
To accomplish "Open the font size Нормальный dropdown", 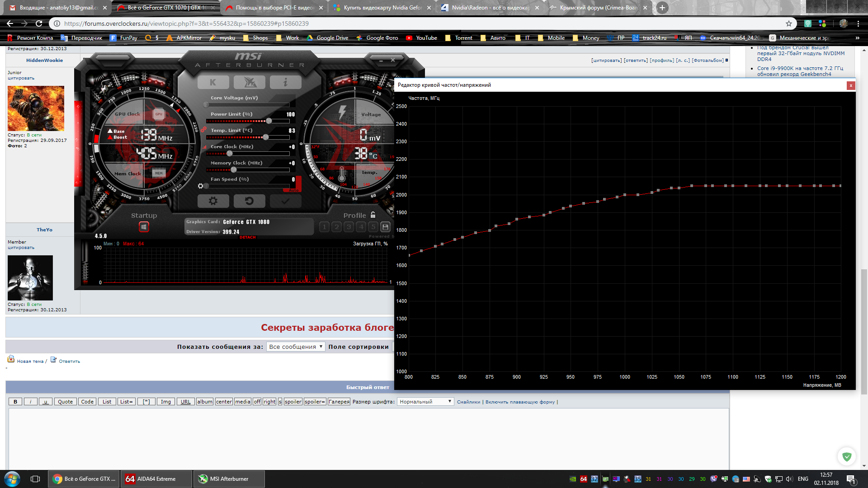I will tap(425, 402).
